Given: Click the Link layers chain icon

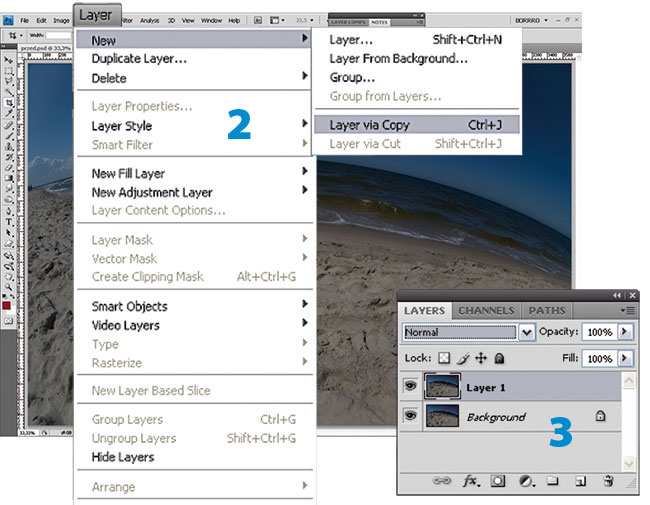Looking at the screenshot, I should (x=441, y=481).
